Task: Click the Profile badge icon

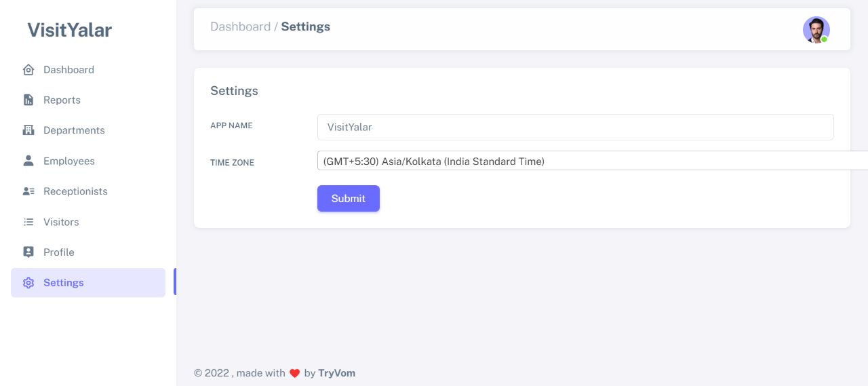Action: (x=28, y=252)
